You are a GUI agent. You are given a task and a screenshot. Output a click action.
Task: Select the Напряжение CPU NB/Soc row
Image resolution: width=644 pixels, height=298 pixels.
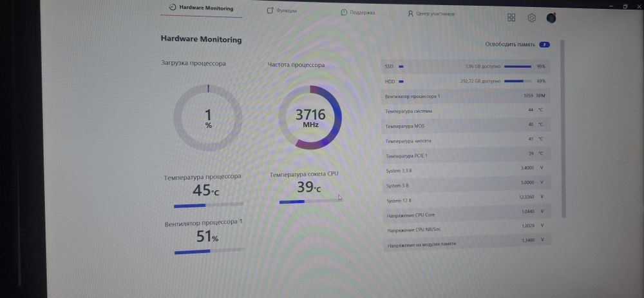[466, 228]
